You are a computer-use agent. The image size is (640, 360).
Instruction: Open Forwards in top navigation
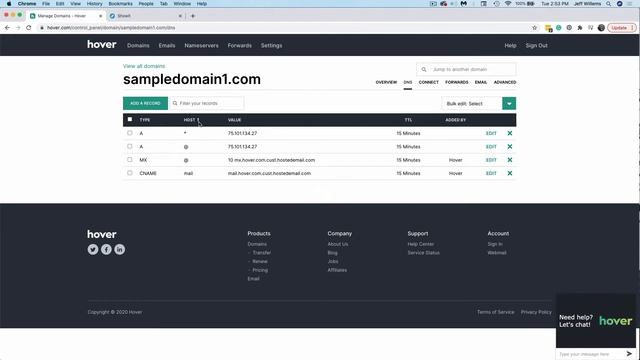coord(240,46)
